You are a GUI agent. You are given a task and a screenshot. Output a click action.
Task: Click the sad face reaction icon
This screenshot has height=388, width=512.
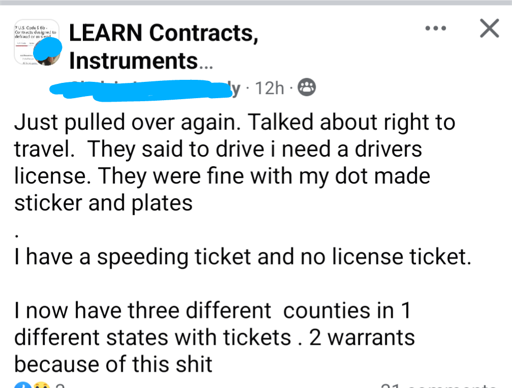point(41,386)
